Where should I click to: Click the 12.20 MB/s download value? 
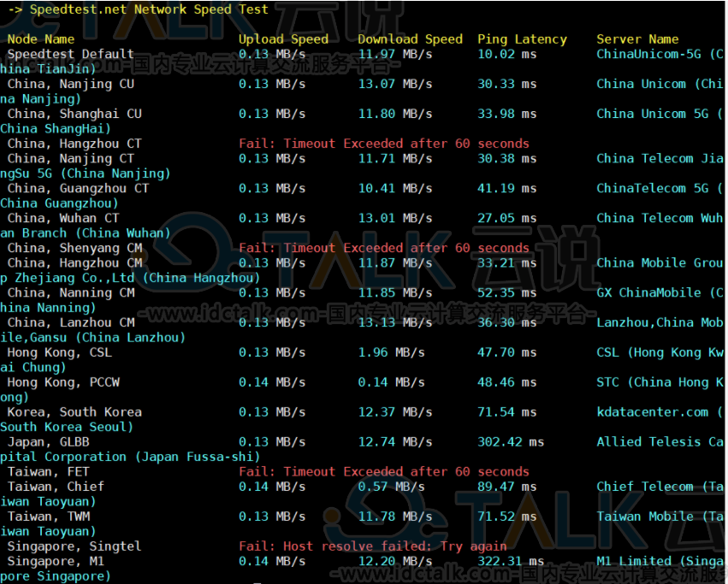395,562
